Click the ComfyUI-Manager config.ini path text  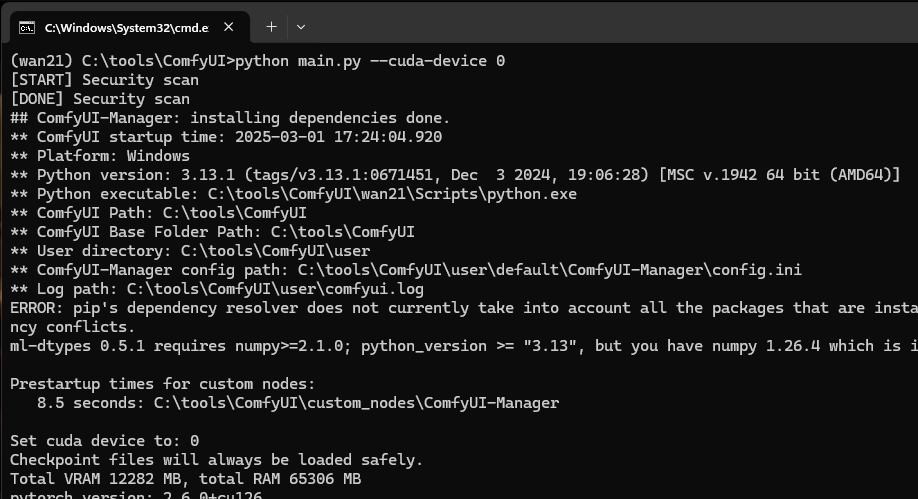tap(549, 270)
